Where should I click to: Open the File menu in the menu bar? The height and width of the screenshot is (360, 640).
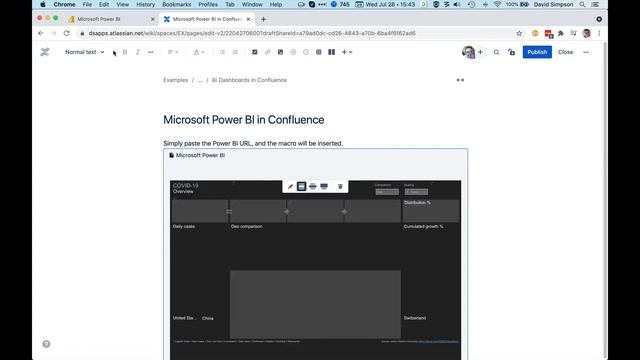pyautogui.click(x=87, y=4)
